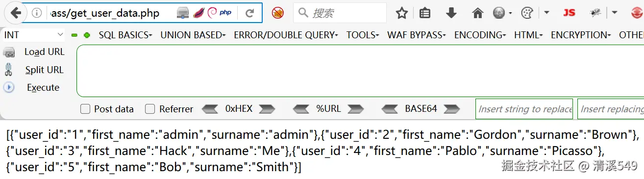Click the Execute play icon
Screen dimensions: 644x179
click(9, 87)
